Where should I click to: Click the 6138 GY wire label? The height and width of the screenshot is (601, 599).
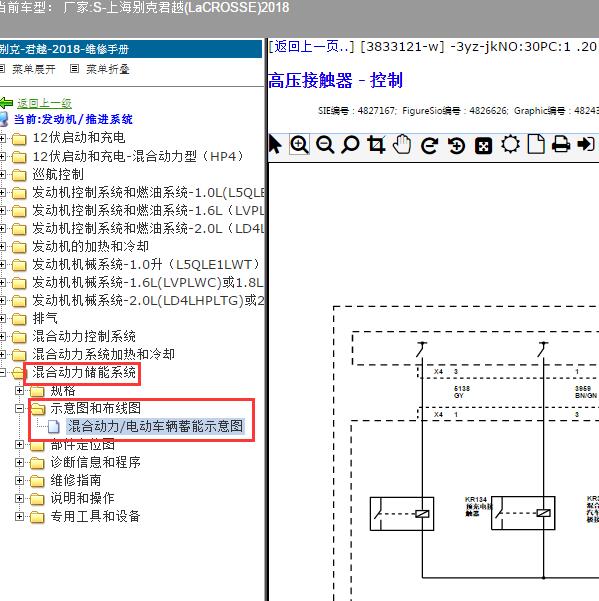pos(461,392)
